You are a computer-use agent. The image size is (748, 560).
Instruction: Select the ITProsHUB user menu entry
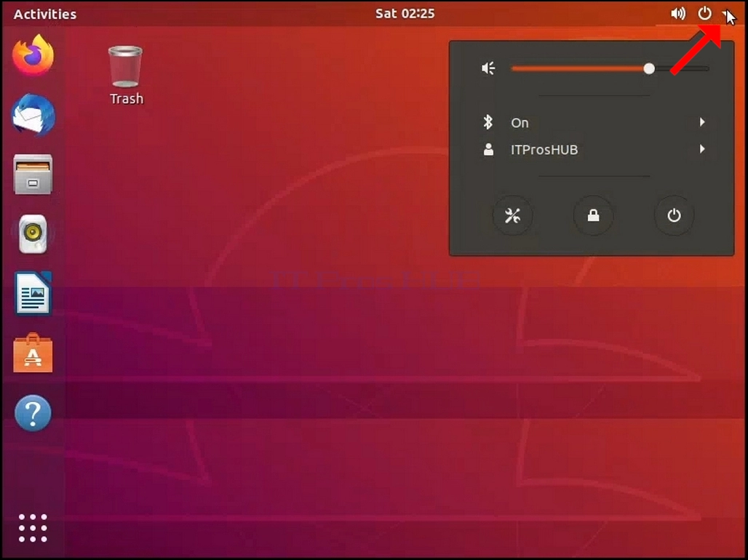[x=592, y=149]
